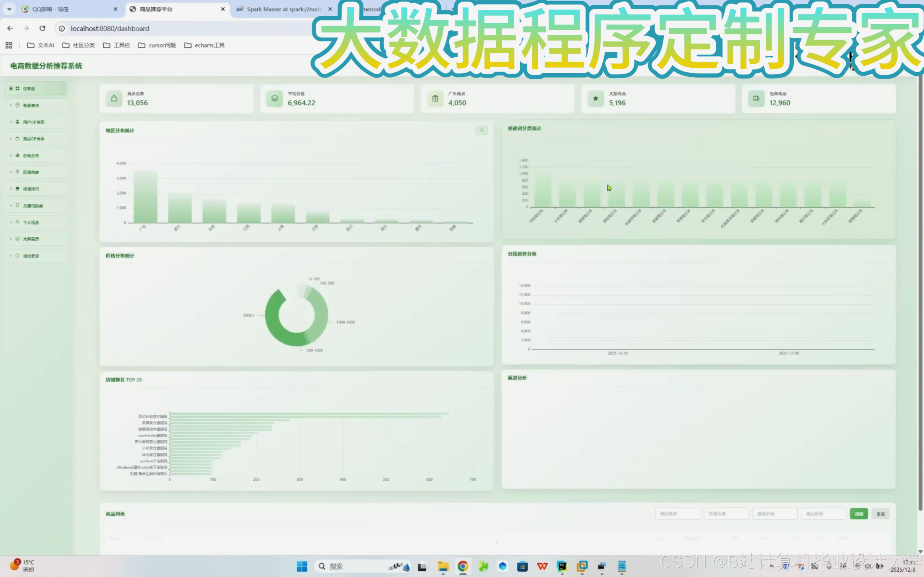Click the green 搜索 button

tap(859, 514)
